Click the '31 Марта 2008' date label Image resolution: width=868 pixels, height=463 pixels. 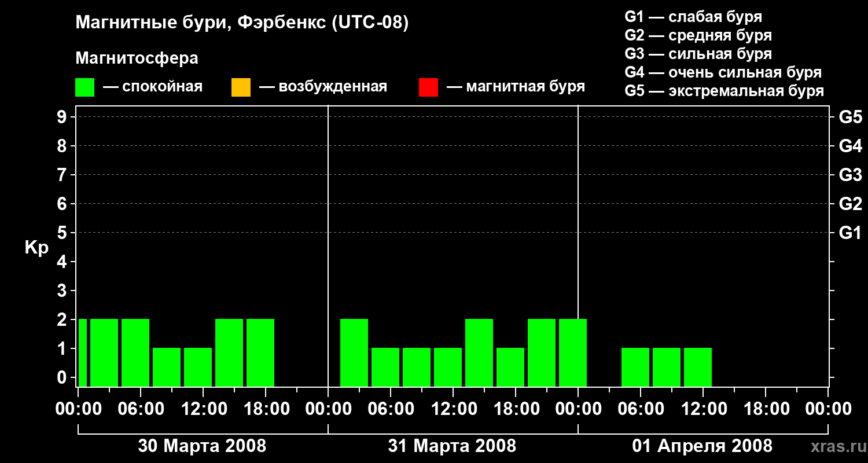tap(452, 446)
